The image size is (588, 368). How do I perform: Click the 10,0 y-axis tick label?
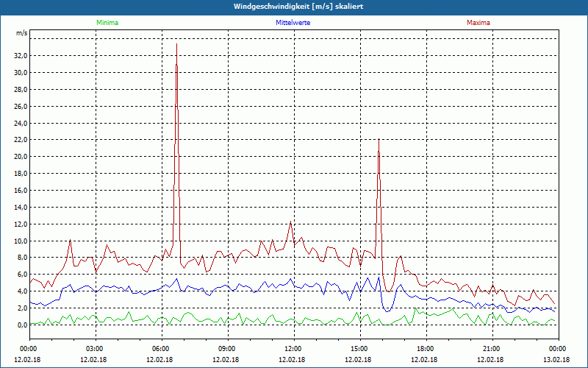tap(20, 241)
